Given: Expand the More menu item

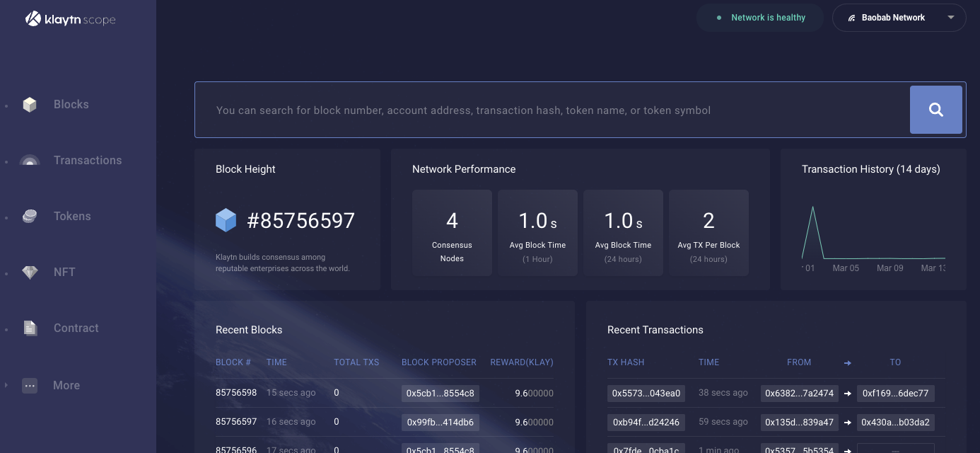Looking at the screenshot, I should click(66, 386).
